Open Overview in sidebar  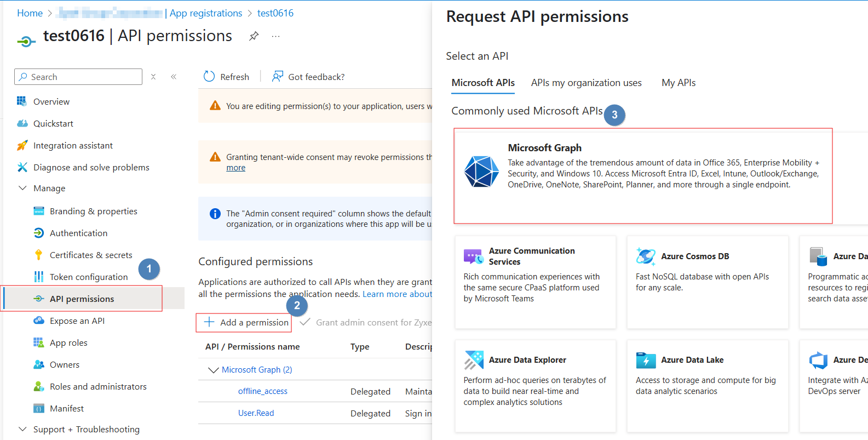pos(51,101)
